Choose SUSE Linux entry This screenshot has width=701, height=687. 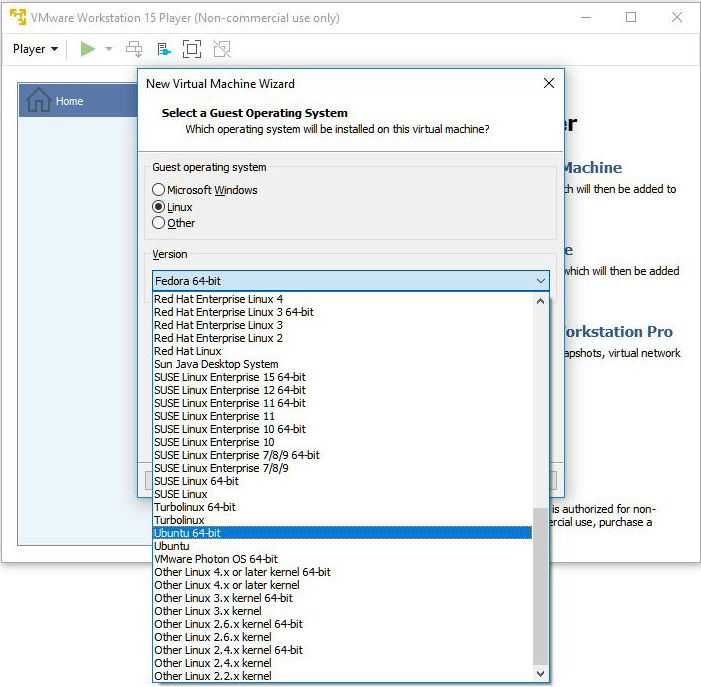tap(342, 494)
